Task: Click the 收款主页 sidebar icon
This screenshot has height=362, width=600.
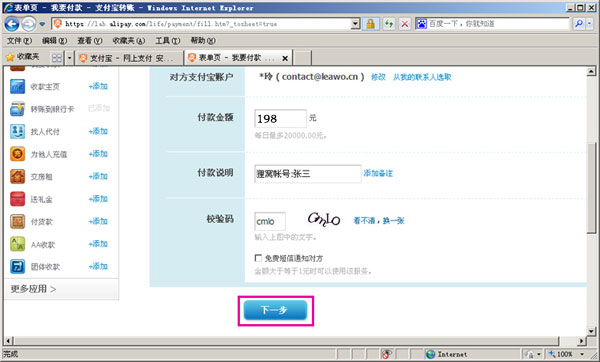Action: 17,86
